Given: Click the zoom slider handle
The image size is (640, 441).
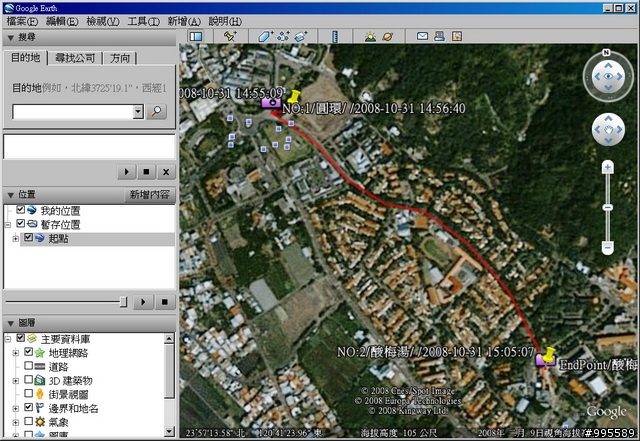Looking at the screenshot, I should 608,207.
